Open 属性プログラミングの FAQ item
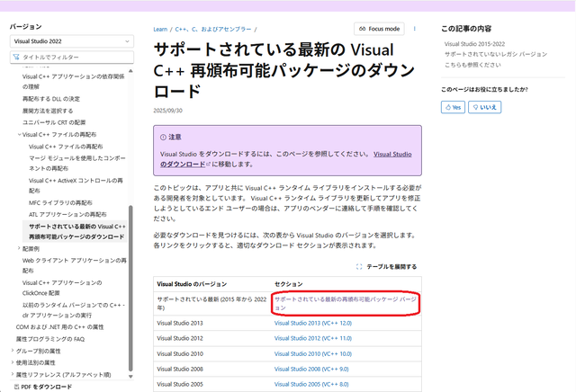 (50, 339)
